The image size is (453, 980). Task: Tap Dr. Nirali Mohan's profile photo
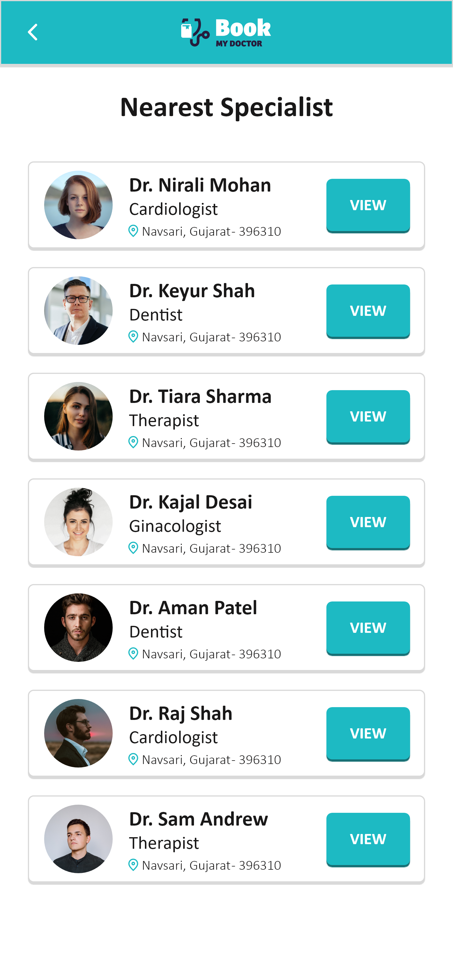pos(78,205)
